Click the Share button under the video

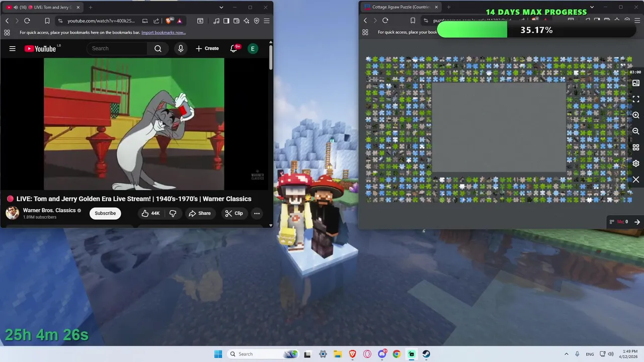(200, 213)
